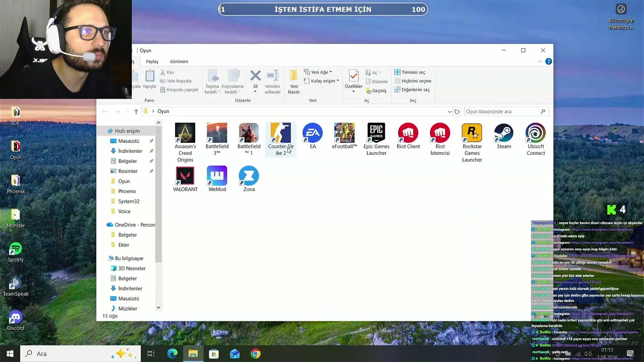Screen dimensions: 644x362
Task: Select the Epic Games Launcher shortcut
Action: point(376,140)
